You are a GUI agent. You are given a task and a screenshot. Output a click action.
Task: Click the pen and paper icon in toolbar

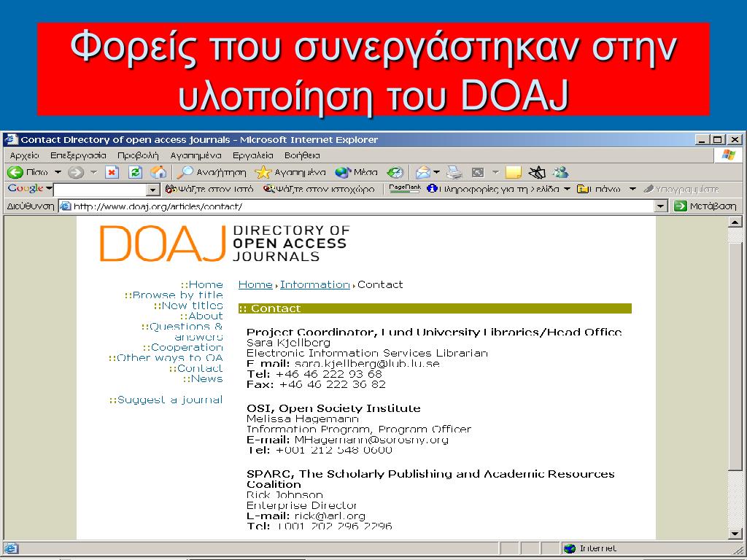[537, 172]
